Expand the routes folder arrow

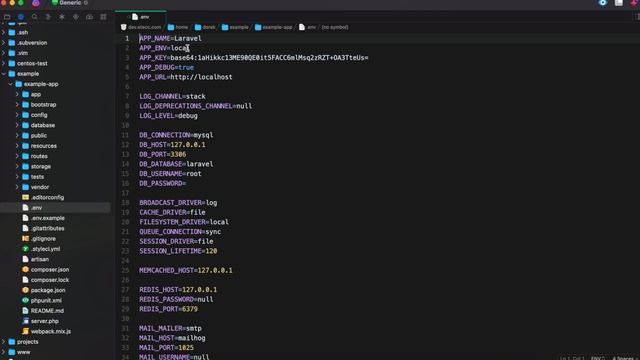(17, 156)
